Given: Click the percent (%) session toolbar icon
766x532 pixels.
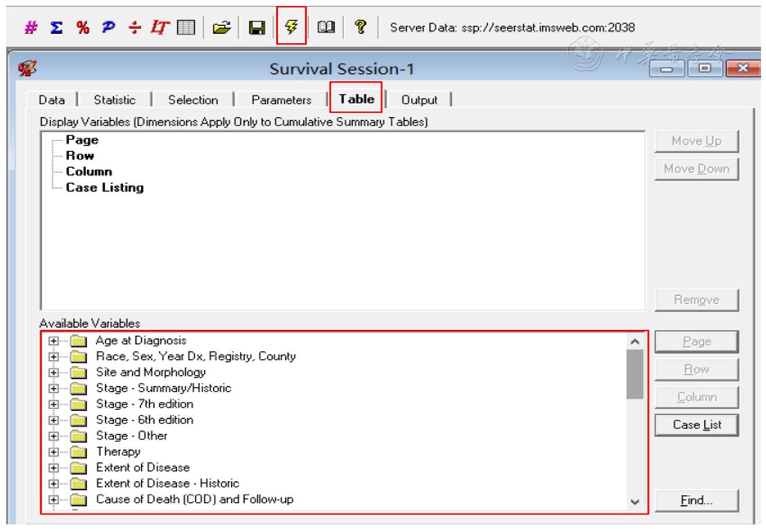Looking at the screenshot, I should 83,27.
